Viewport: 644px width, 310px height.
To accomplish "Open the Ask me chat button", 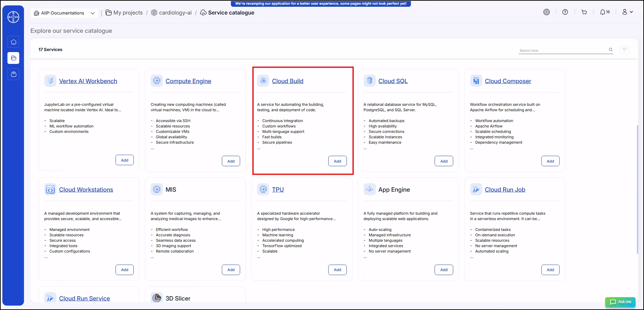I will point(620,302).
